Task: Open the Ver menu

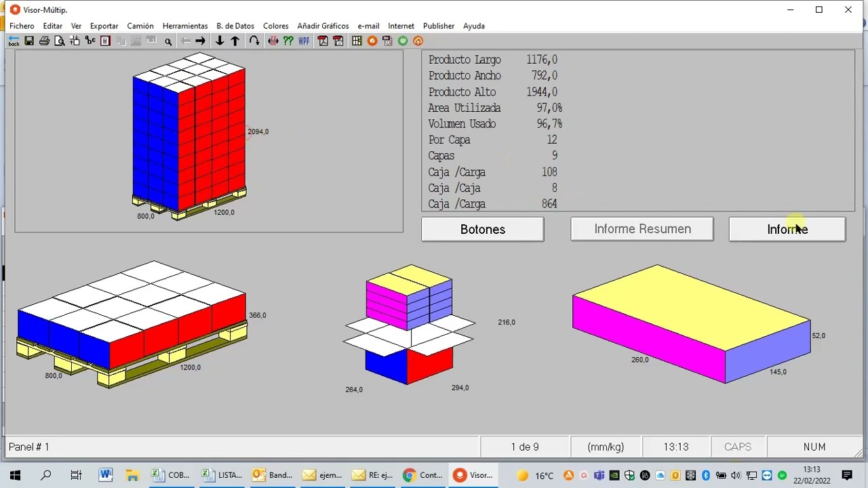Action: [x=76, y=26]
